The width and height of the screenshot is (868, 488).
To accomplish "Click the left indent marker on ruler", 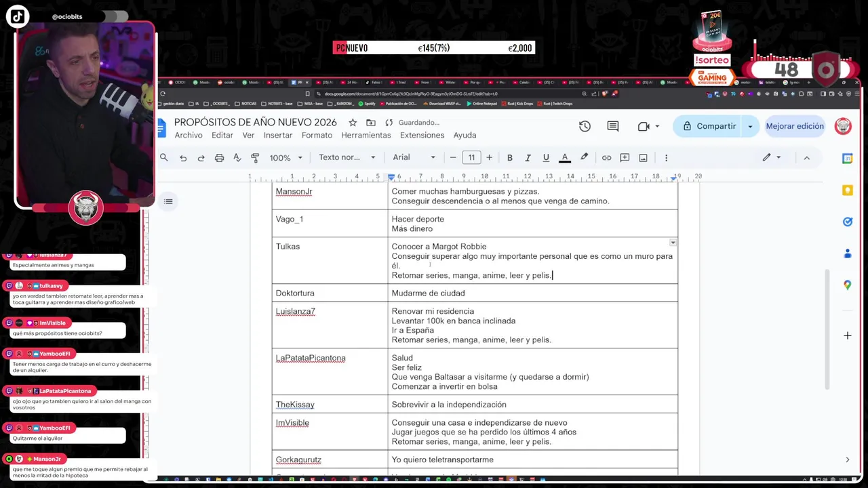I will 391,178.
